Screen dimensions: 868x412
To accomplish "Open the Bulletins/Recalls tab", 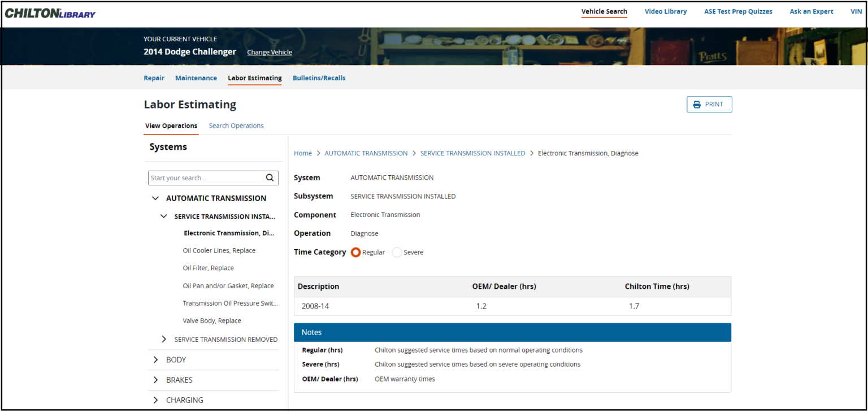I will 319,78.
